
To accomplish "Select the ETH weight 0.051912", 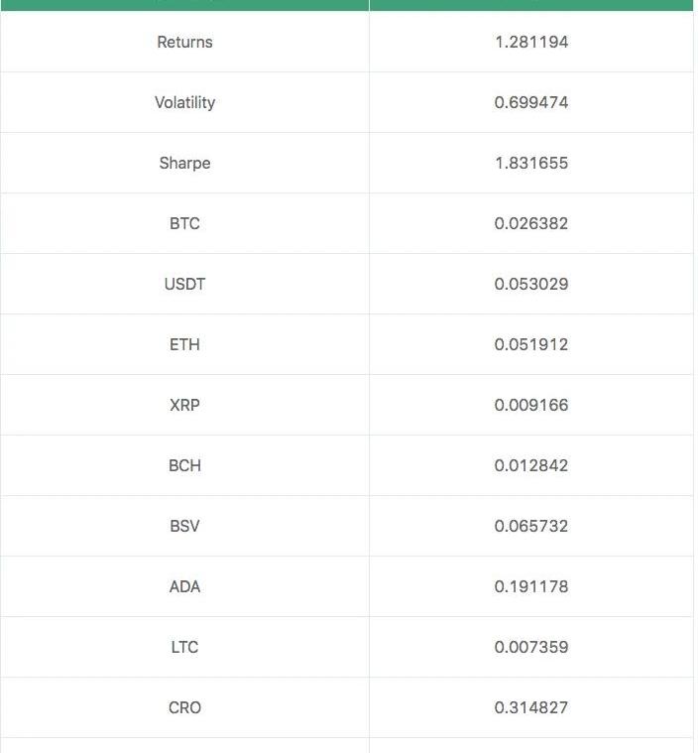I will point(530,344).
